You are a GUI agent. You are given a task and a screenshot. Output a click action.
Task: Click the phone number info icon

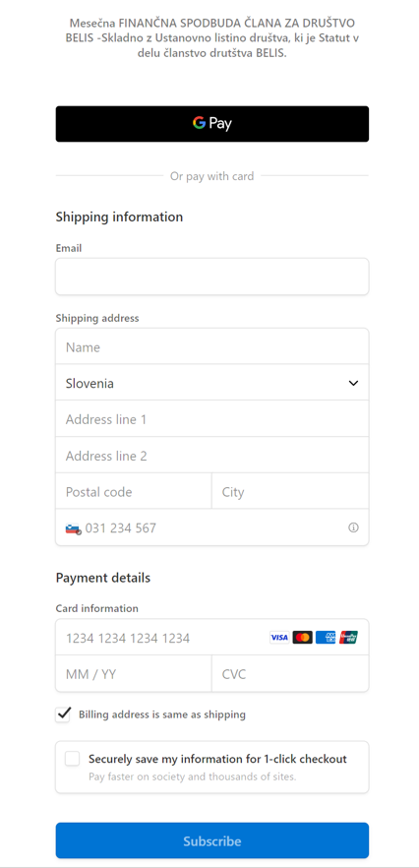point(353,527)
